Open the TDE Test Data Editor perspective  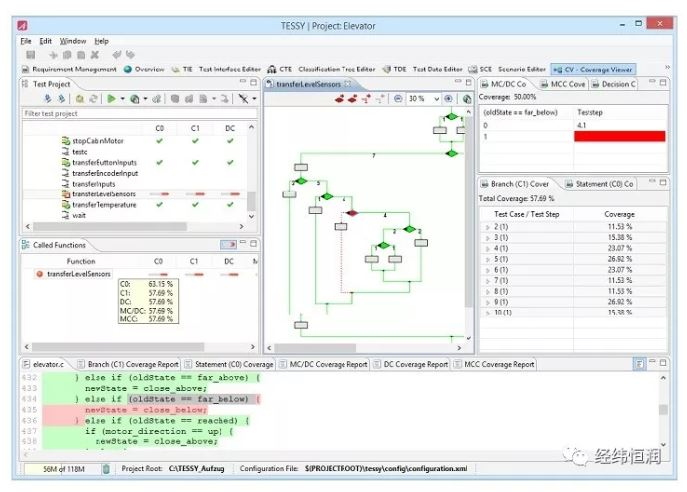pos(422,69)
